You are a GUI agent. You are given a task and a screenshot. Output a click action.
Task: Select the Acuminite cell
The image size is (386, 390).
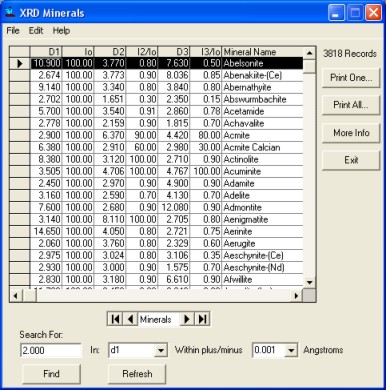point(263,171)
